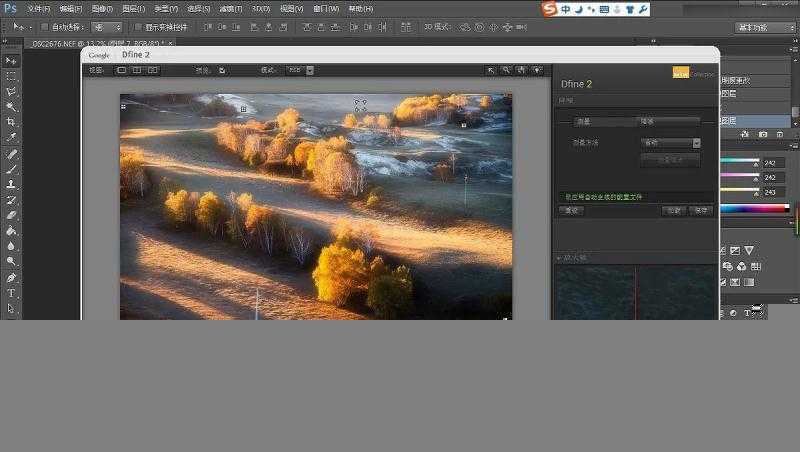Select the History Brush tool
The width and height of the screenshot is (800, 452).
pyautogui.click(x=11, y=200)
